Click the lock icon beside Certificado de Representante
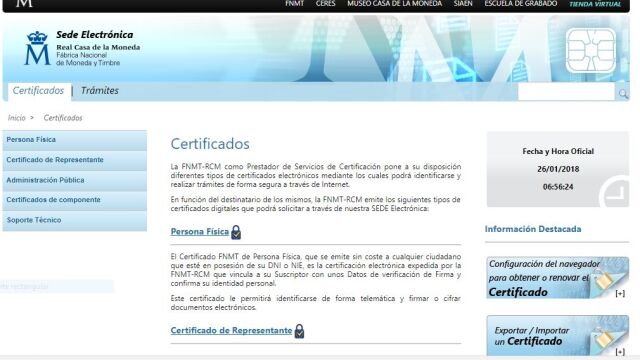 [299, 331]
